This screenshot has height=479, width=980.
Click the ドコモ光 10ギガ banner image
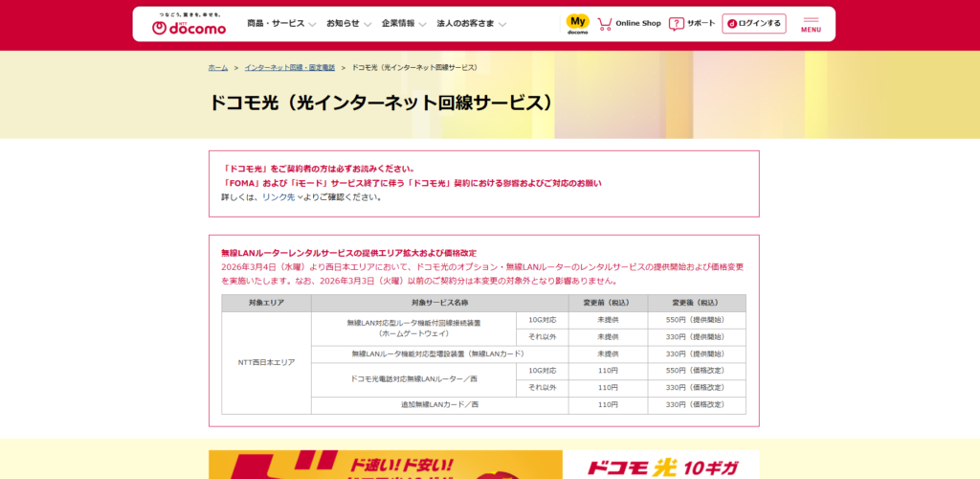pyautogui.click(x=661, y=465)
